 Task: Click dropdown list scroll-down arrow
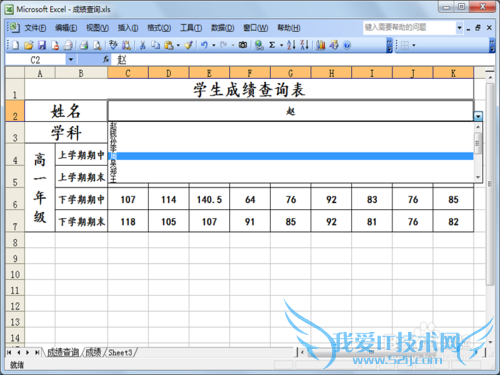tap(478, 177)
